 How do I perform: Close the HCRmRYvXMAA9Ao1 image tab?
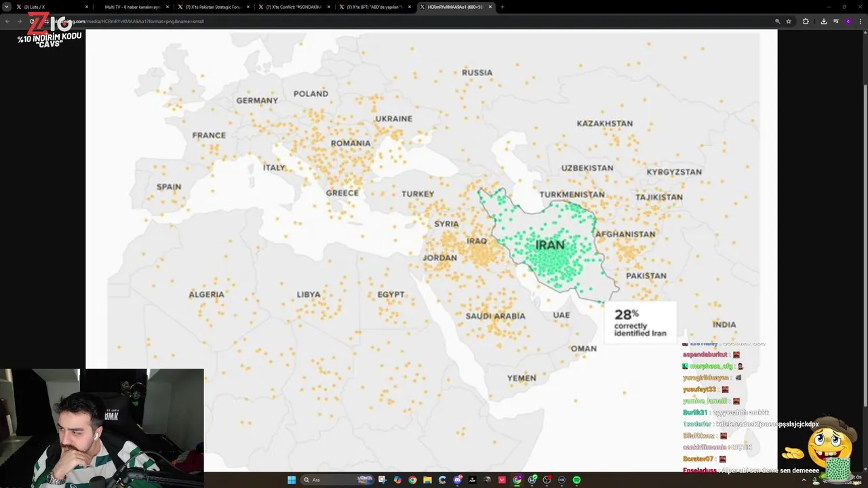[x=490, y=7]
